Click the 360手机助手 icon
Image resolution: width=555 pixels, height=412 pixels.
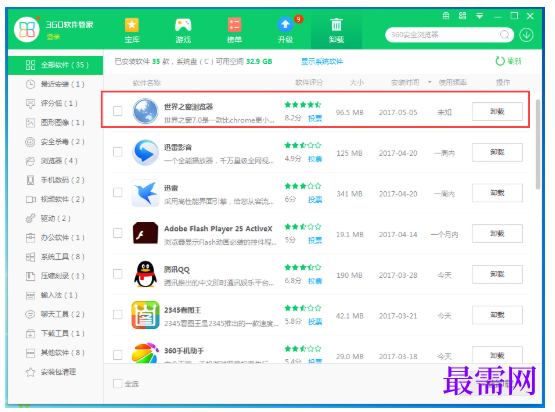145,353
